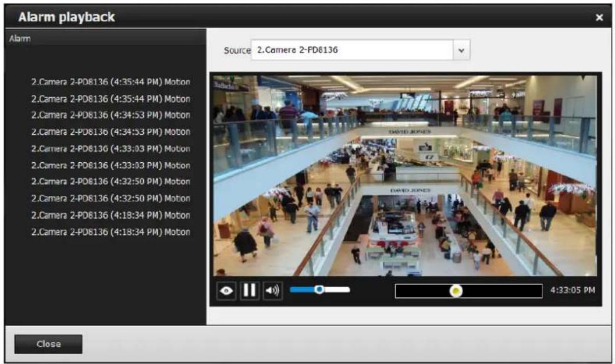Select the lower 4:34:53 PM Motion alarm
Screen dimensions: 615x364
pos(111,132)
